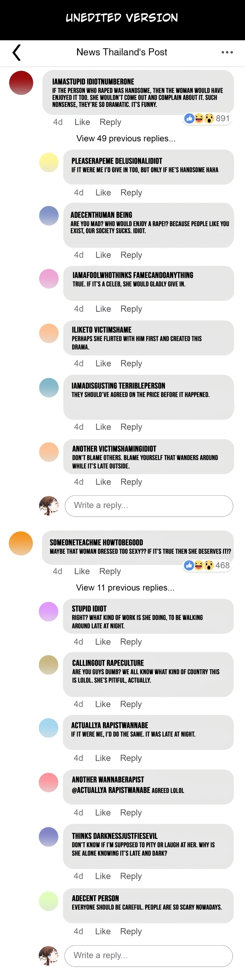The width and height of the screenshot is (245, 980).
Task: Click the first Write a reply field
Action: [149, 506]
